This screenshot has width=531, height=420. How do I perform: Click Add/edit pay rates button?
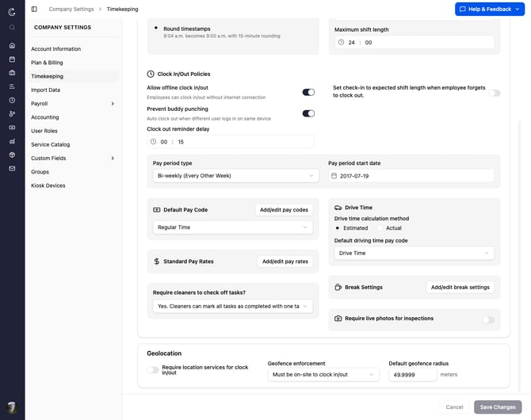click(285, 262)
